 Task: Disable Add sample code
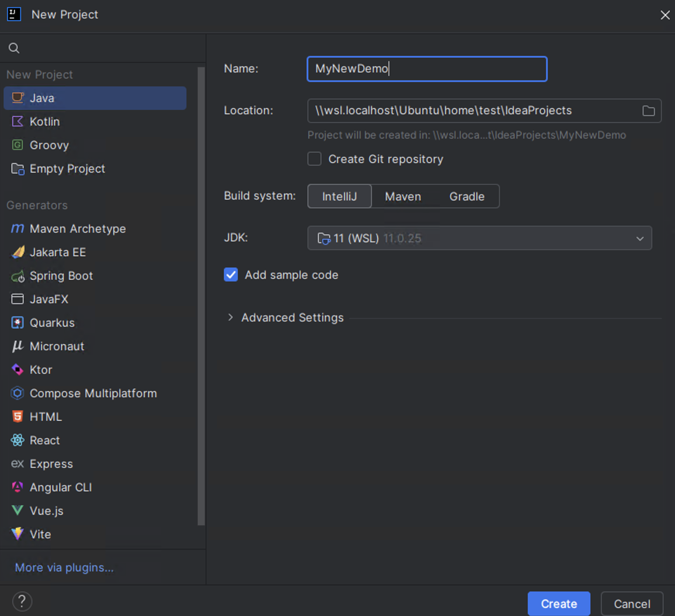click(x=231, y=274)
